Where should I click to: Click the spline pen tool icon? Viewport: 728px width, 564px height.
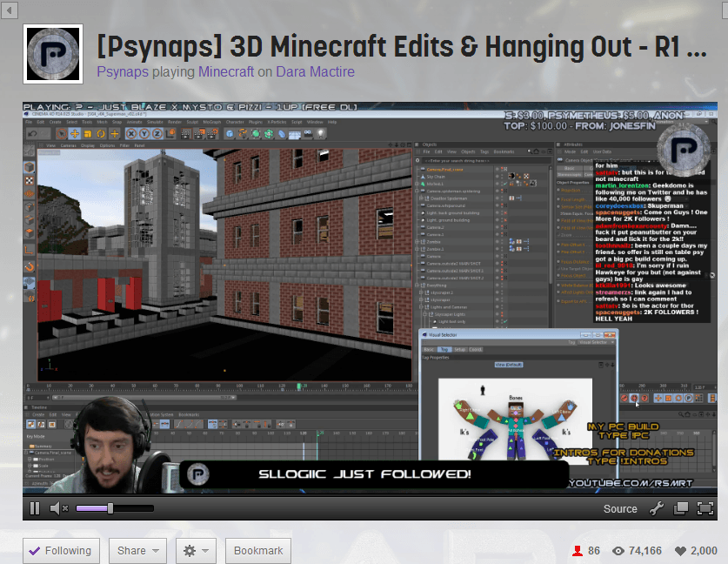[243, 134]
